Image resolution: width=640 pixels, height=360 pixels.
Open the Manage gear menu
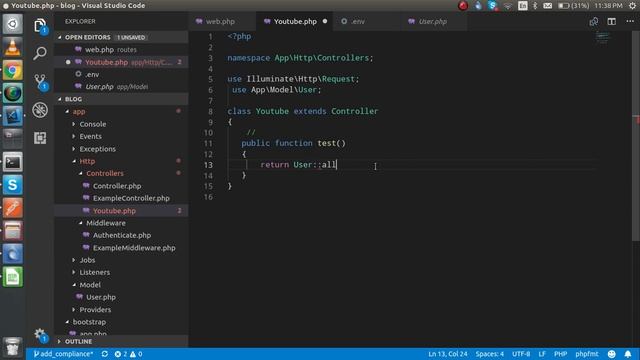40,335
